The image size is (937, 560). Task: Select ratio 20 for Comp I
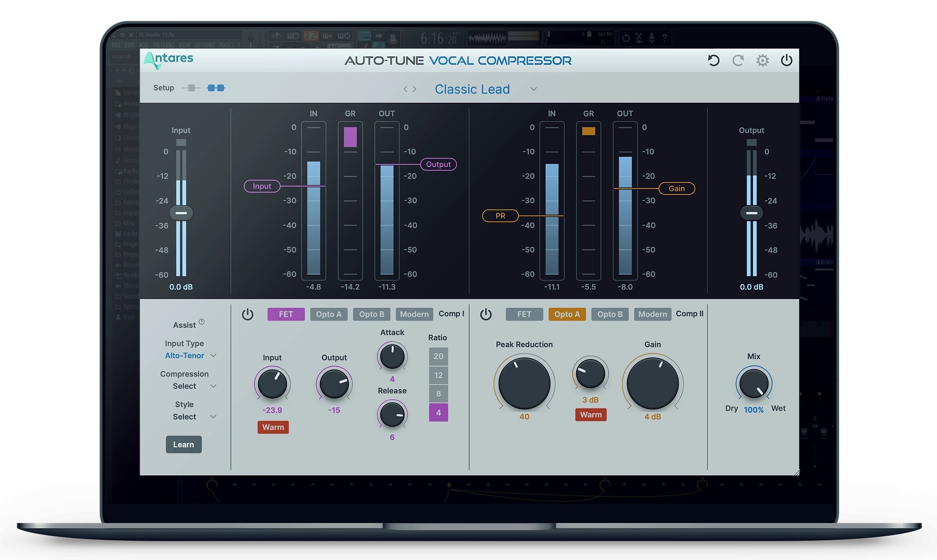[438, 356]
